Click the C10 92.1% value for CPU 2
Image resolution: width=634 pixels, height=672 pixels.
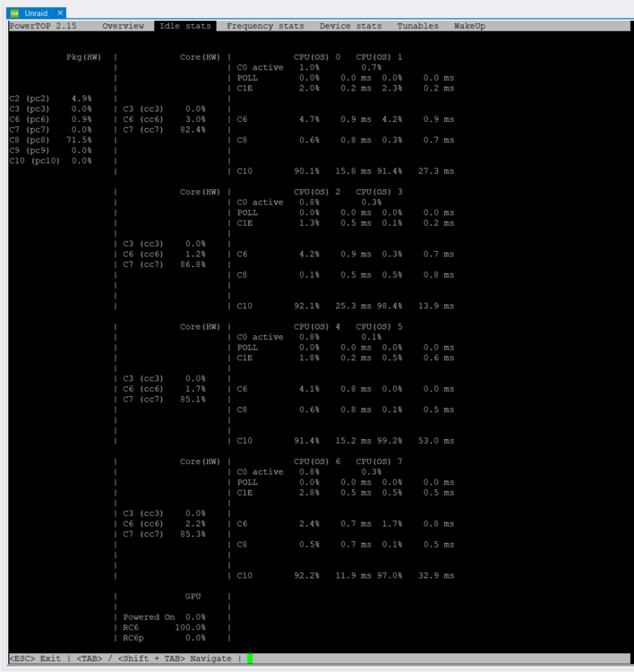point(307,306)
